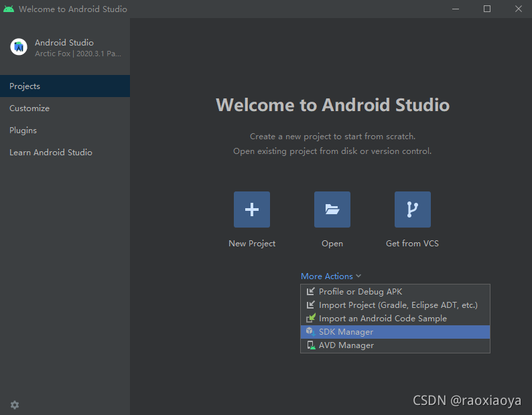This screenshot has height=415, width=532.
Task: Collapse the More Actions dropdown
Action: (x=331, y=276)
